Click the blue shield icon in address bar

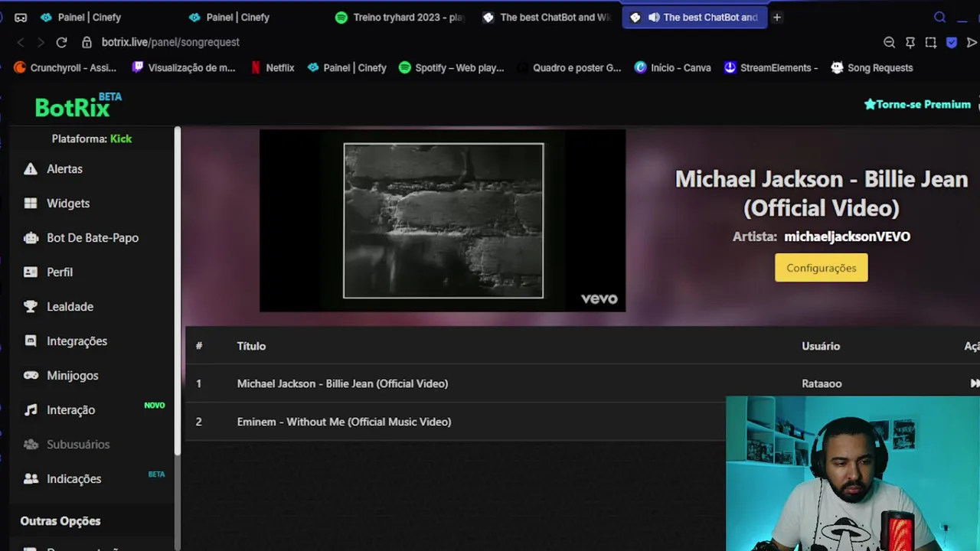click(x=952, y=42)
